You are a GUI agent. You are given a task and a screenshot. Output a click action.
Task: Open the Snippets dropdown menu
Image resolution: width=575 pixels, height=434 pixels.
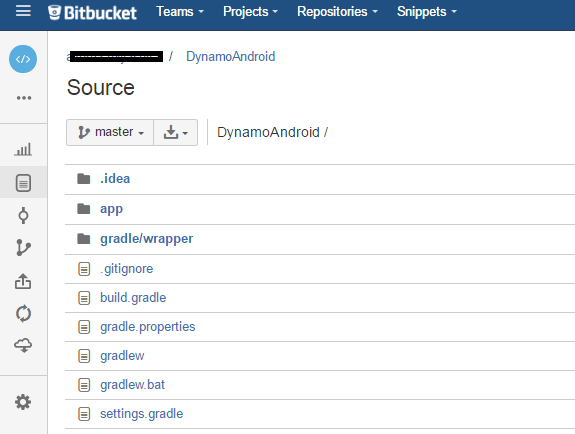tap(426, 12)
